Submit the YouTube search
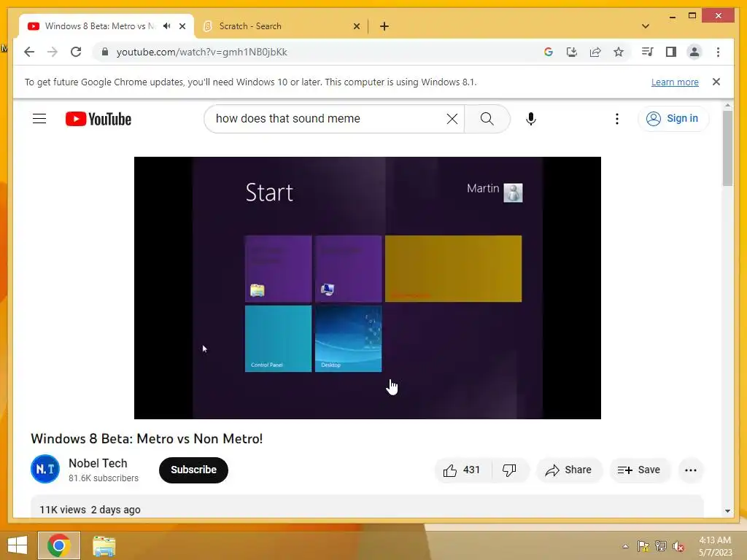This screenshot has height=560, width=747. [x=487, y=119]
